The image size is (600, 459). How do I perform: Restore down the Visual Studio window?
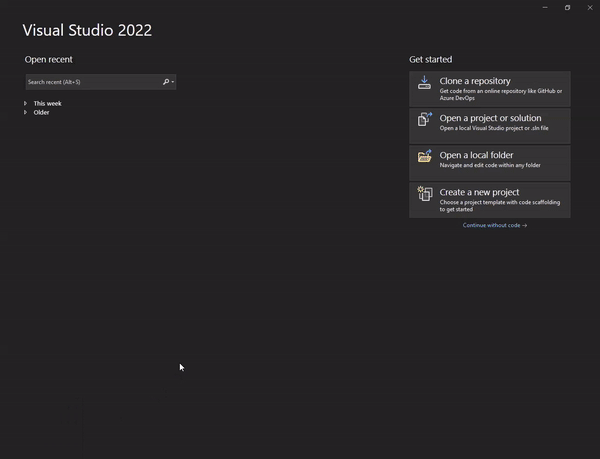tap(567, 8)
